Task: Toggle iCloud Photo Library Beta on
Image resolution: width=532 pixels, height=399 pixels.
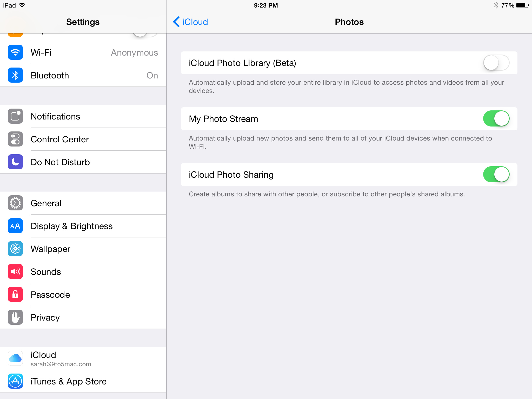Action: [x=496, y=63]
